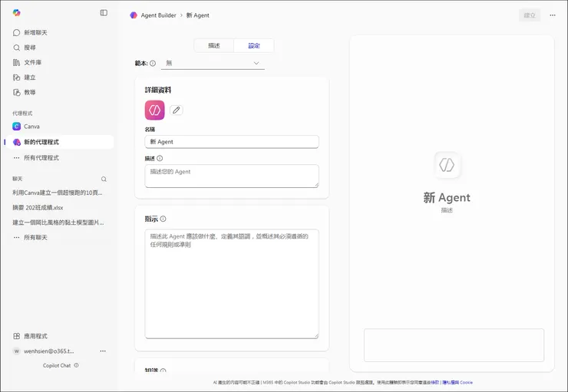Click the Agent Builder breadcrumb
The image size is (568, 392).
coord(158,15)
